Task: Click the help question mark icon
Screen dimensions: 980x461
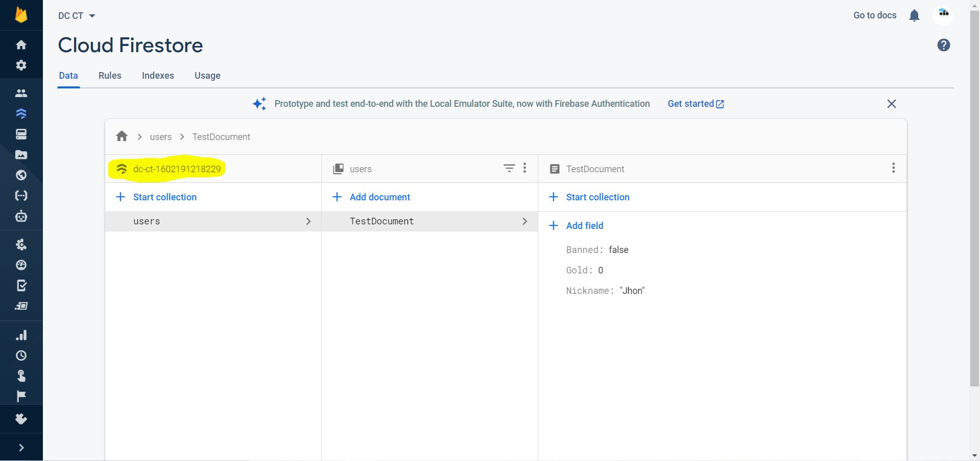Action: [x=943, y=45]
